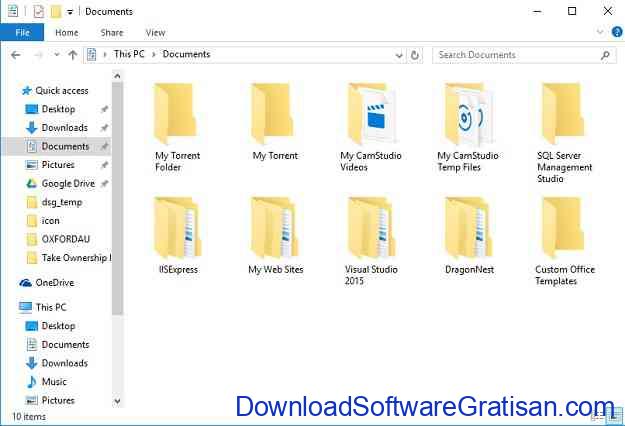Unpin Desktop using its pin icon
The height and width of the screenshot is (426, 625).
click(x=104, y=109)
